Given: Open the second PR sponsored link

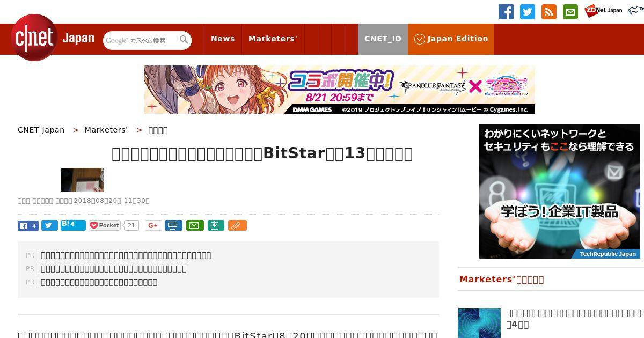Looking at the screenshot, I should 114,269.
